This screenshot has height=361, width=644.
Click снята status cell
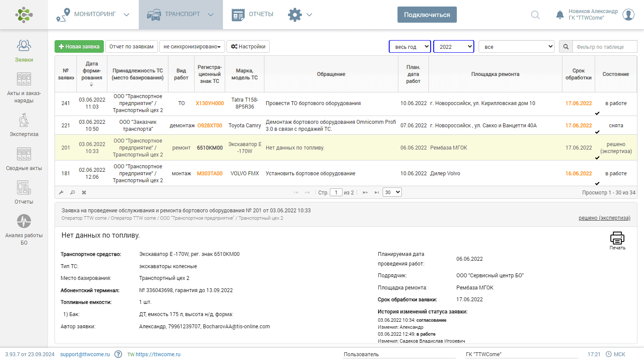(x=616, y=126)
